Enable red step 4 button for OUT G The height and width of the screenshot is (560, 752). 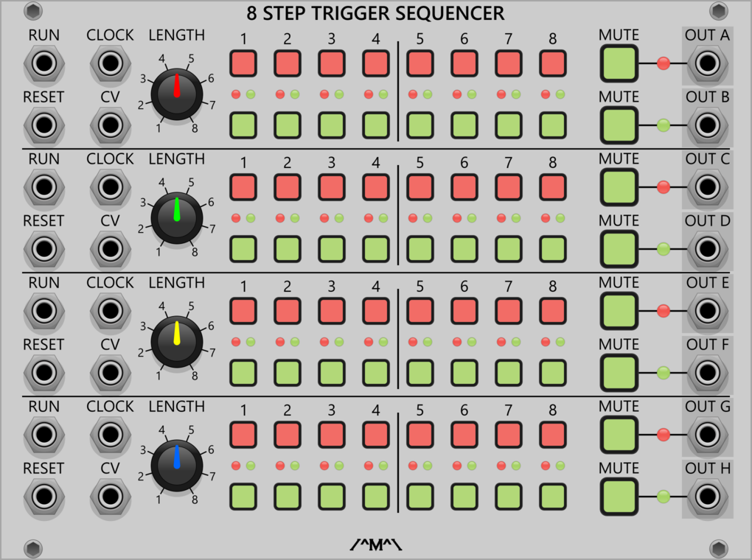tap(375, 435)
